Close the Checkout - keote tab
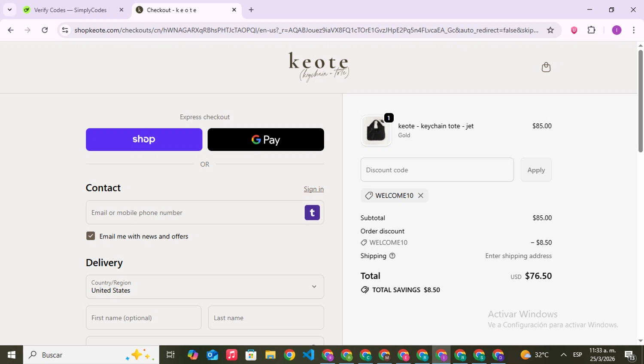Viewport: 644px width, 364px height. (x=234, y=10)
